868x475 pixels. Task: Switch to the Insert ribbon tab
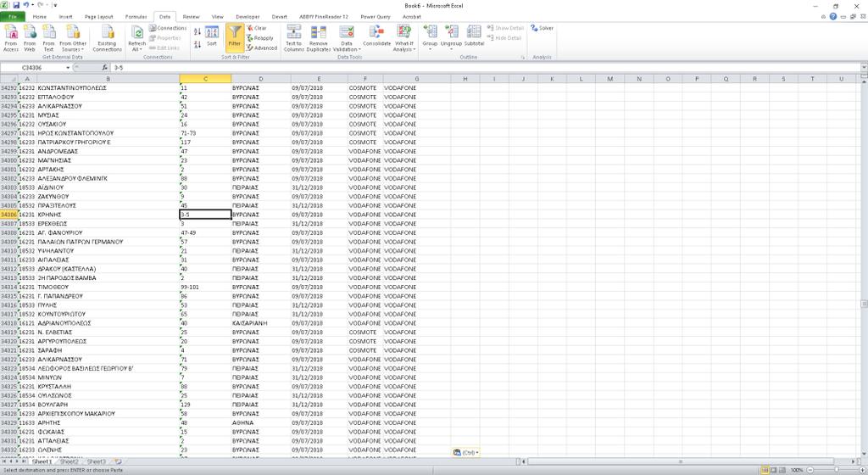coord(65,17)
